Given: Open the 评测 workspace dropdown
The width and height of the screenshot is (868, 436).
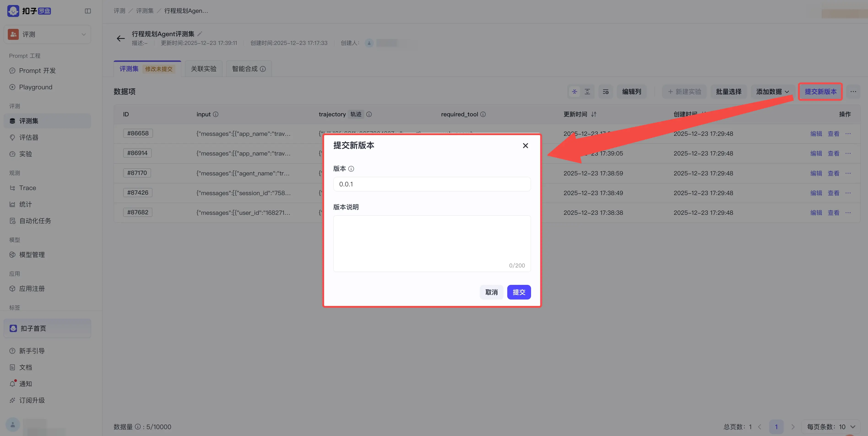Looking at the screenshot, I should pyautogui.click(x=47, y=34).
